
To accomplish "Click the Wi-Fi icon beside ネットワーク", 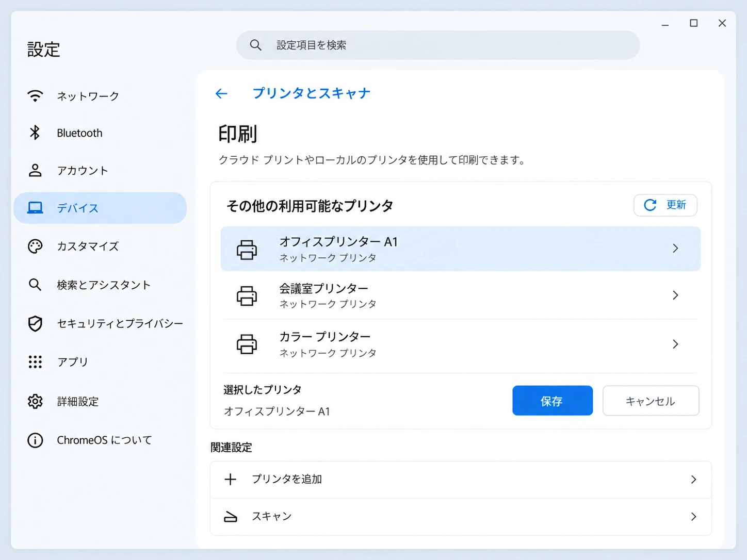I will pos(35,96).
